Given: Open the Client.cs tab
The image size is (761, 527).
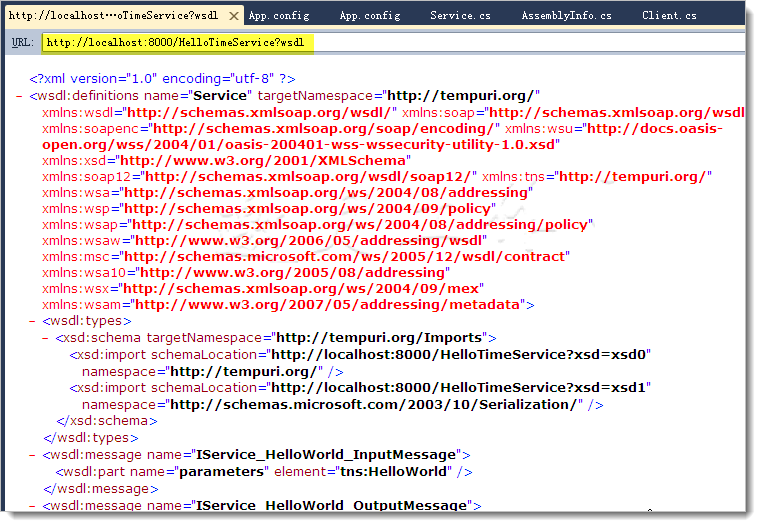Looking at the screenshot, I should pos(669,16).
